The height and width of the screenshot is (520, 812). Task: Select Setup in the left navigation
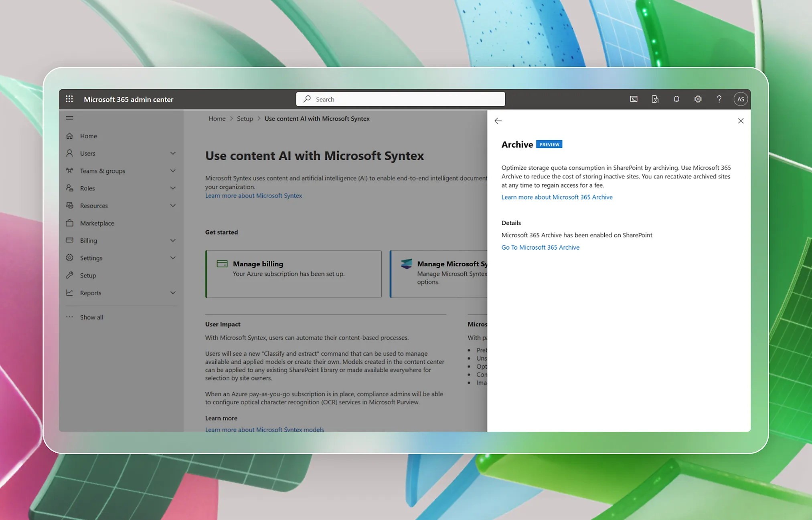(x=88, y=276)
